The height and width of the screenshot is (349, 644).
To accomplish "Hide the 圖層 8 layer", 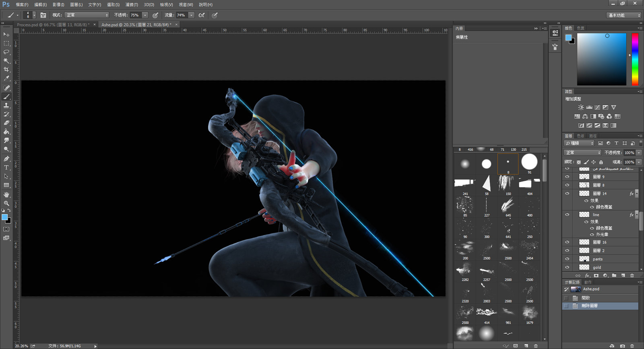I will [567, 185].
